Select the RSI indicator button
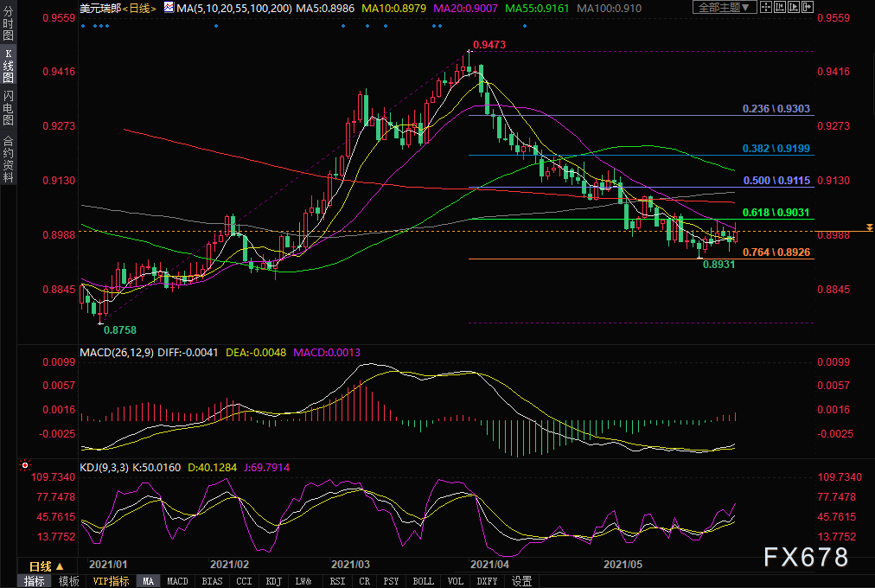The width and height of the screenshot is (875, 588). (x=337, y=581)
